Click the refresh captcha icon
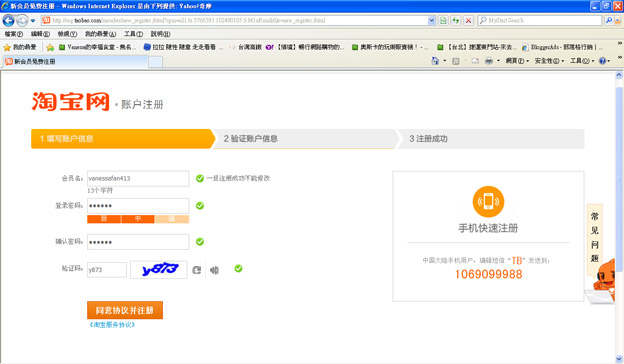This screenshot has width=624, height=364. 197,270
